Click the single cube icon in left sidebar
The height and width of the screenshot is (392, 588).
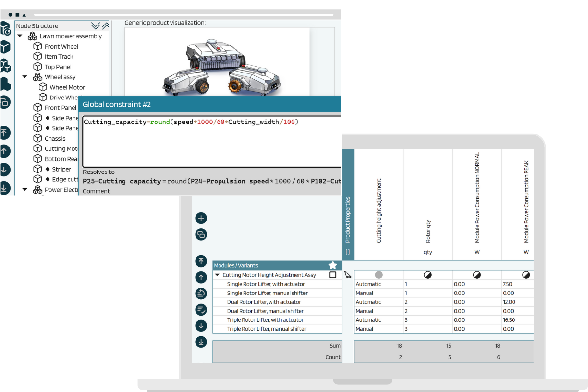coord(5,47)
